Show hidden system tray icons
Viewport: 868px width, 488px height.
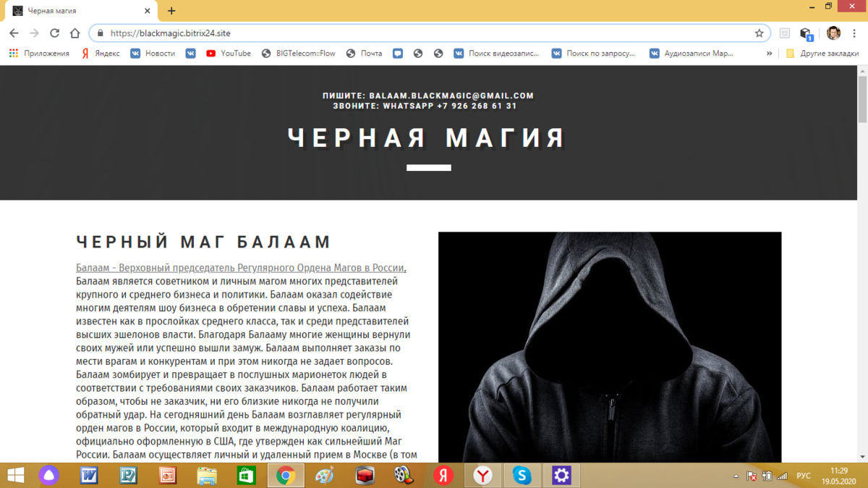pyautogui.click(x=736, y=476)
